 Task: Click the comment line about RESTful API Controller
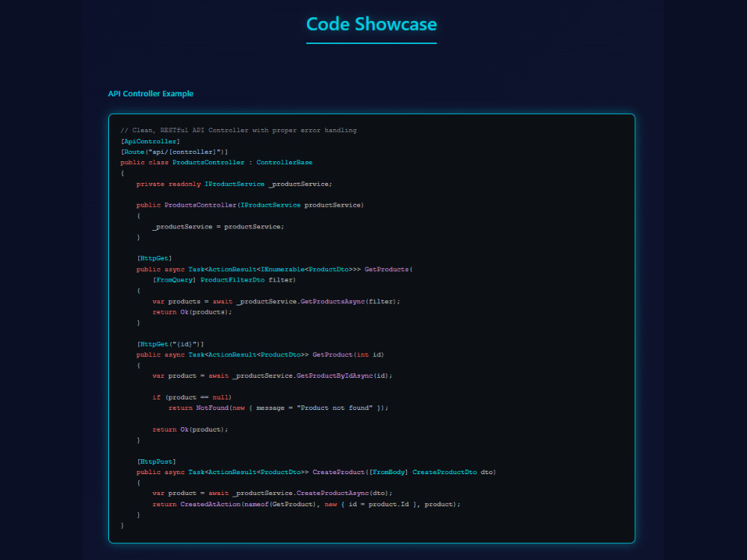[238, 131]
